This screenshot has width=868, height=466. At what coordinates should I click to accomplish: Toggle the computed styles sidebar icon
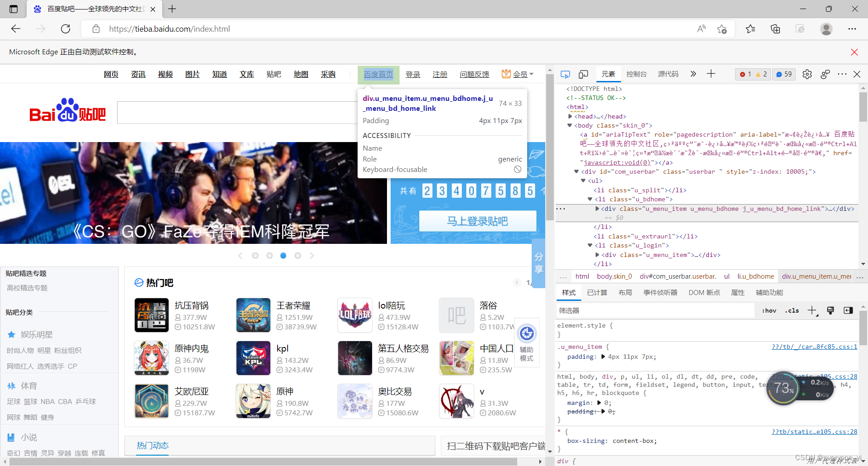[848, 310]
